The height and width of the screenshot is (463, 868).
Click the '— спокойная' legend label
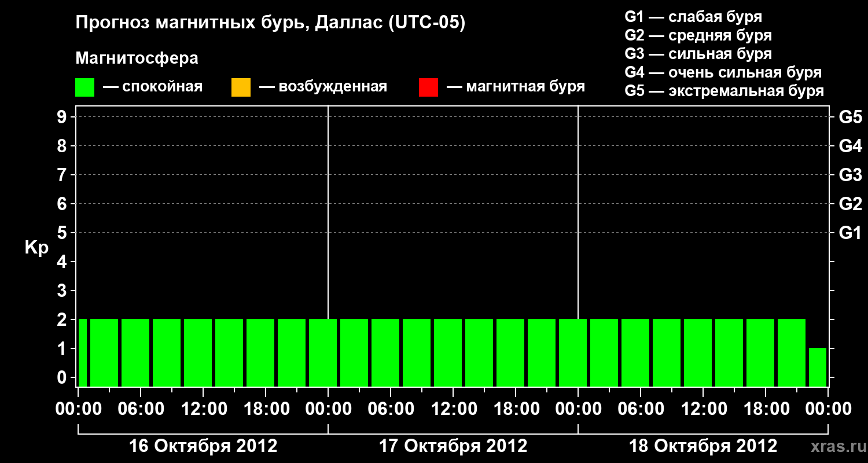(153, 87)
